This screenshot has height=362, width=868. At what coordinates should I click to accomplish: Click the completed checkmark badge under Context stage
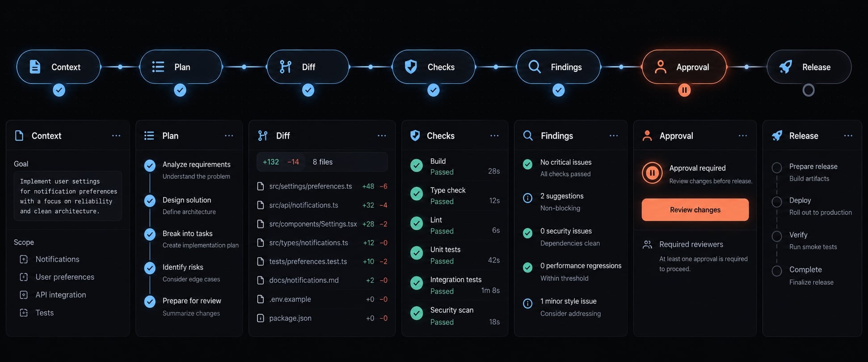pos(59,90)
